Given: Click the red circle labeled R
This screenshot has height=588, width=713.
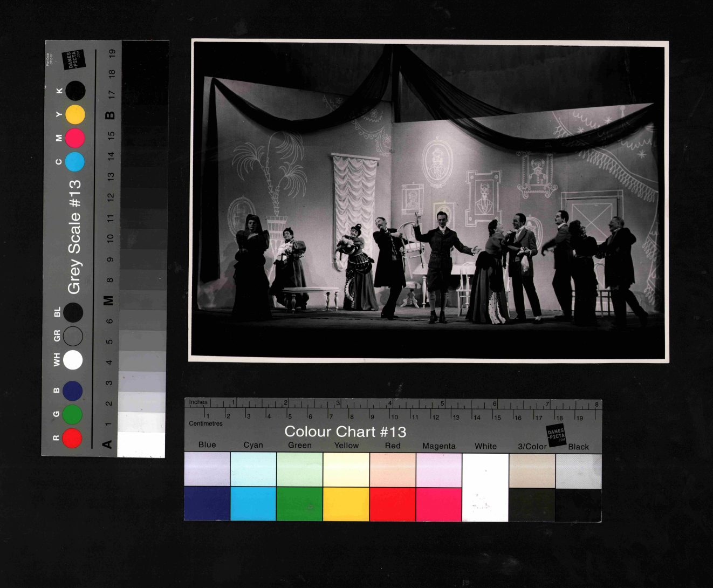Looking at the screenshot, I should pyautogui.click(x=72, y=437).
